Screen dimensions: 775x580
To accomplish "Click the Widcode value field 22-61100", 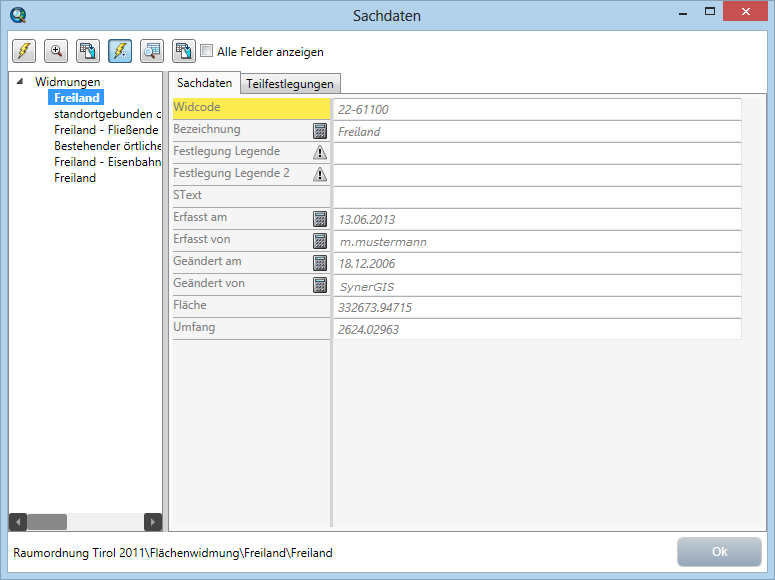I will pyautogui.click(x=538, y=109).
